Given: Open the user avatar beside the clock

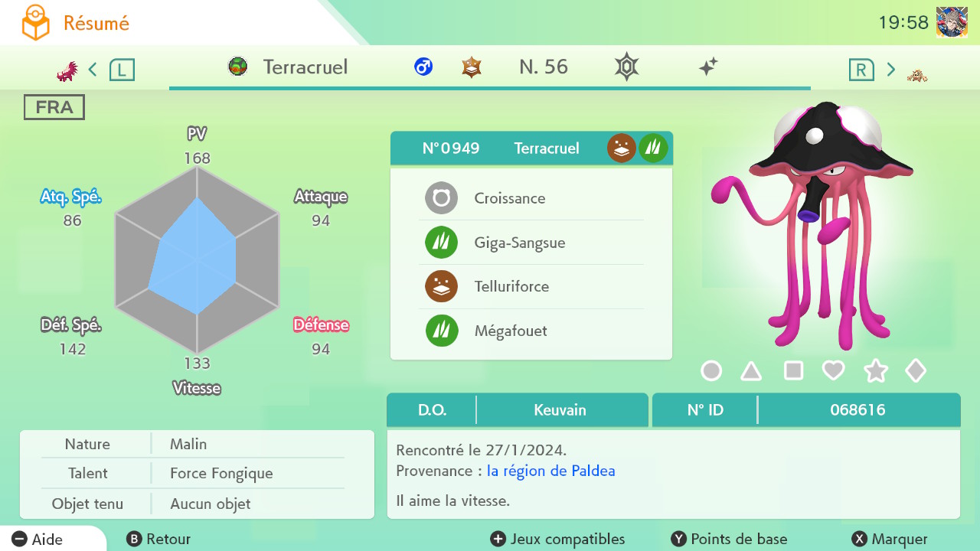Looking at the screenshot, I should click(952, 23).
